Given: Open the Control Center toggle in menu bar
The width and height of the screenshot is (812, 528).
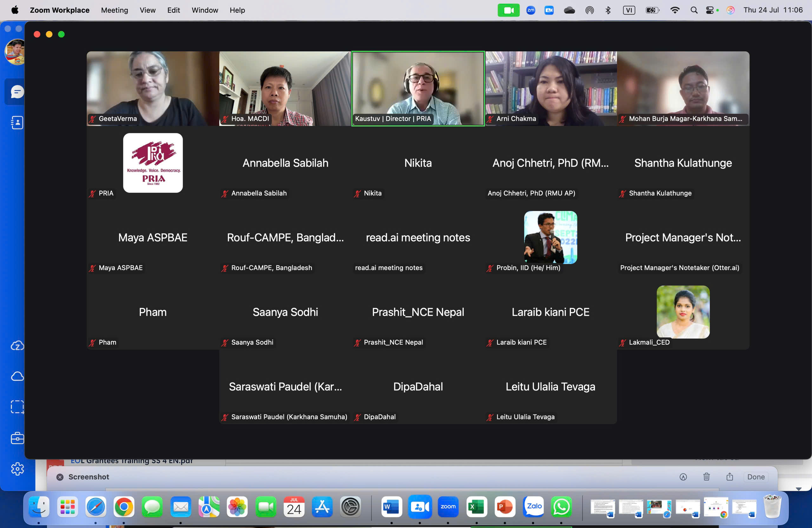Looking at the screenshot, I should tap(710, 10).
